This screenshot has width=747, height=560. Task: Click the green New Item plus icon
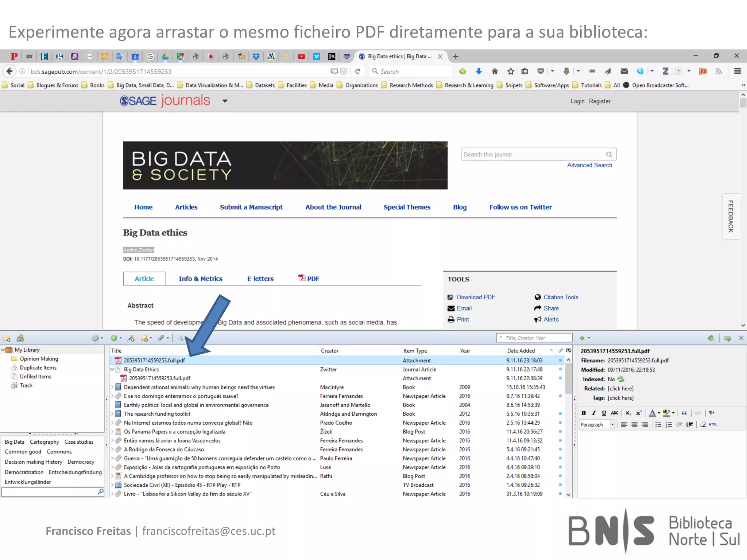[x=116, y=338]
